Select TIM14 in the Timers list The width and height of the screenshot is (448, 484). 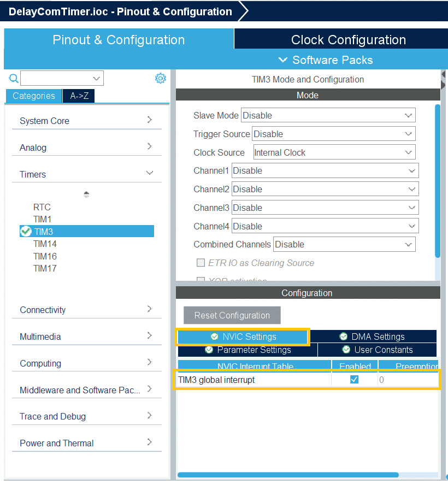coord(45,244)
